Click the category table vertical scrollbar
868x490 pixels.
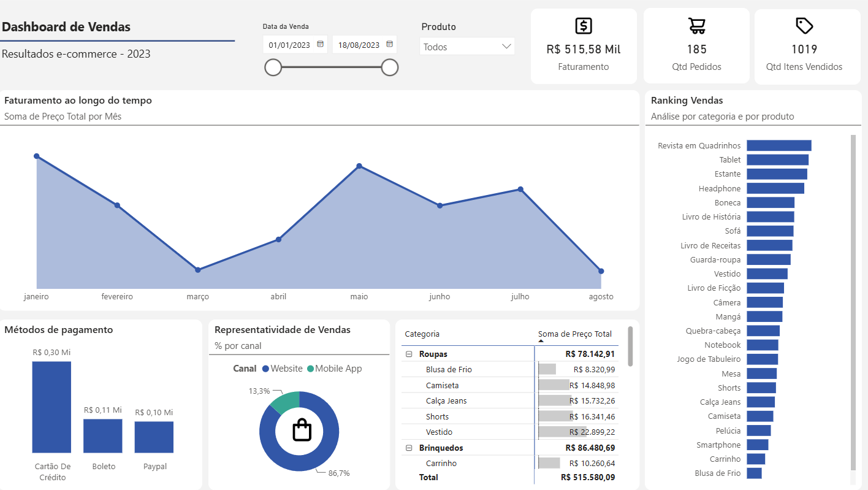click(631, 346)
